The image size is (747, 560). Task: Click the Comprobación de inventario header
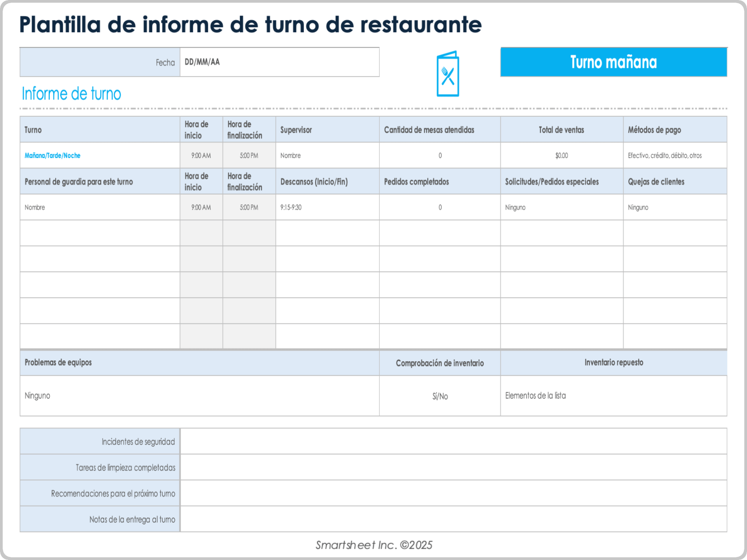point(440,363)
